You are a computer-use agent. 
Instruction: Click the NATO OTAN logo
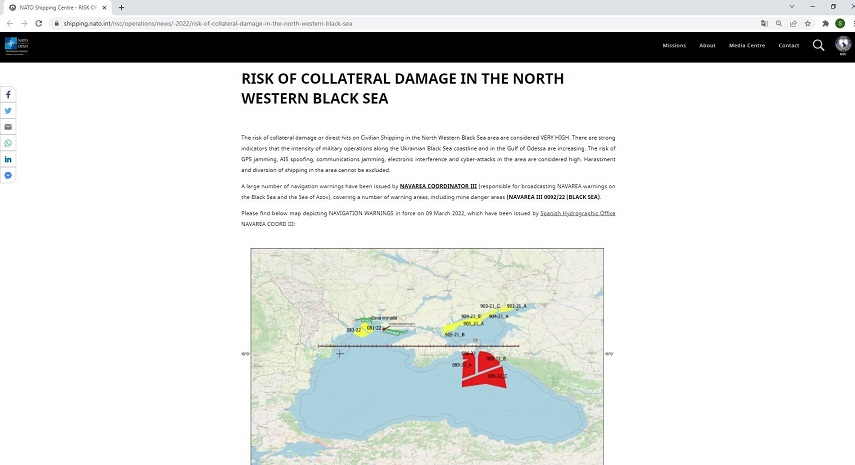[x=17, y=46]
